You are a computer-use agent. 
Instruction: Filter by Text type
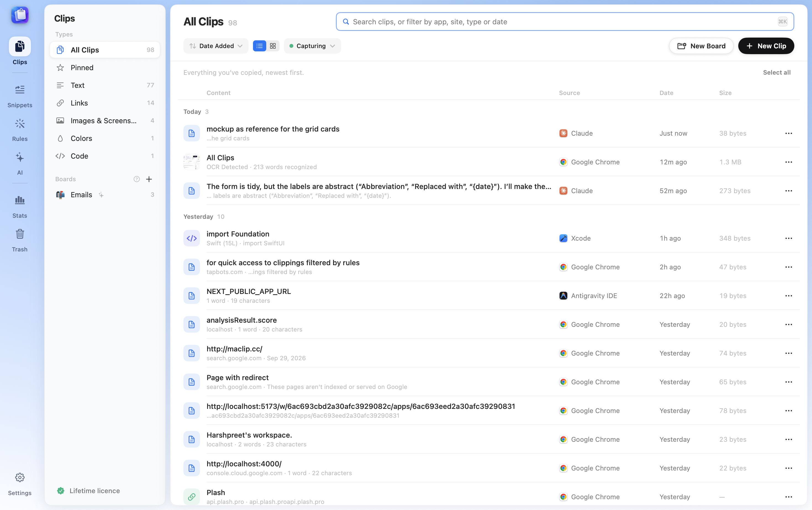[105, 85]
